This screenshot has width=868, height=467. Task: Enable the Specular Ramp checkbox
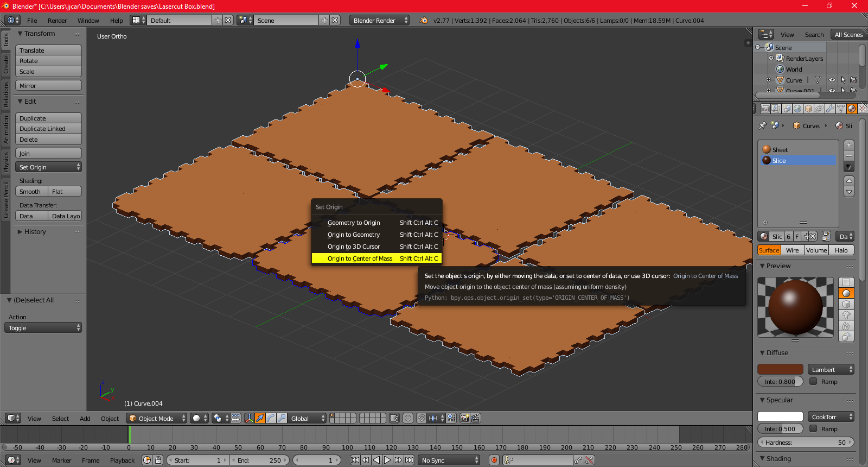click(813, 428)
